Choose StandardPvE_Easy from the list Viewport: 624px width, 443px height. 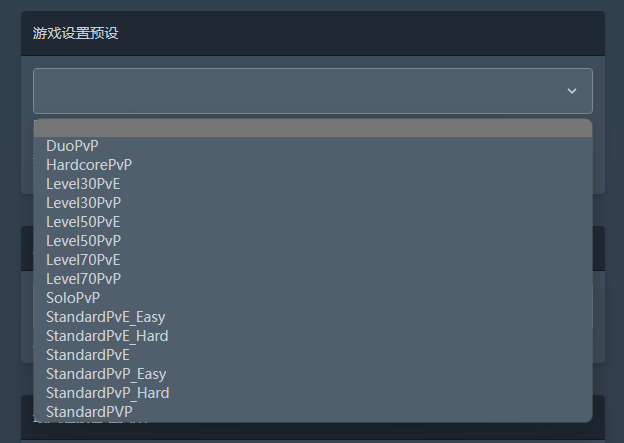pyautogui.click(x=313, y=317)
